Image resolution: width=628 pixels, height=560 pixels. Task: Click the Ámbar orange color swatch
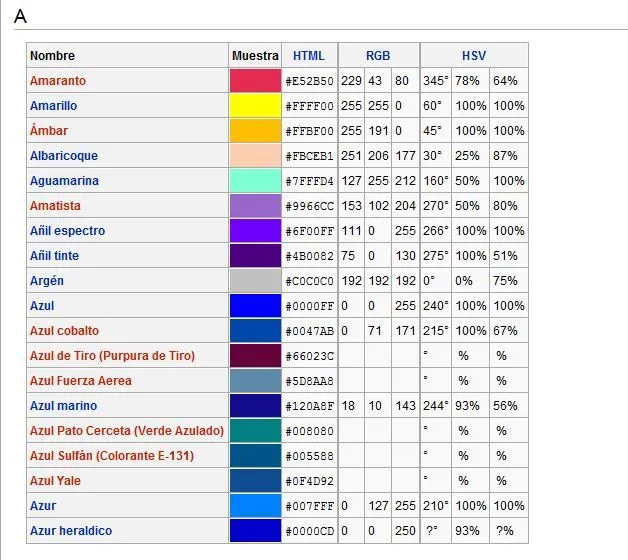tap(255, 131)
